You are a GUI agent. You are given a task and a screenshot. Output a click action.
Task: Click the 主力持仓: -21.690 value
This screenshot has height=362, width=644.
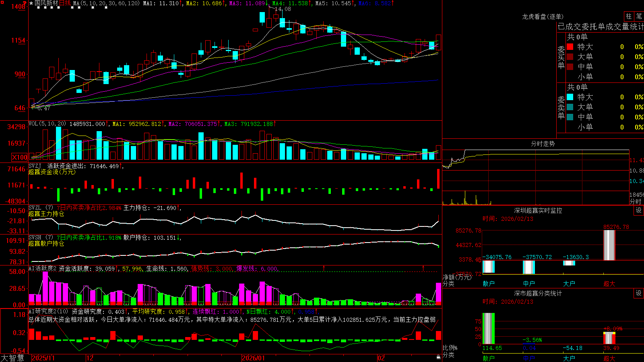tap(150, 208)
